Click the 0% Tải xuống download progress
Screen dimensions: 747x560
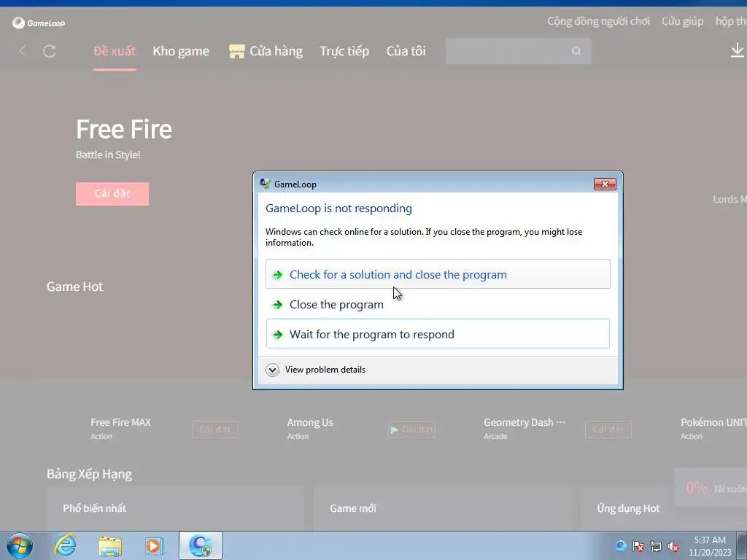tap(711, 488)
